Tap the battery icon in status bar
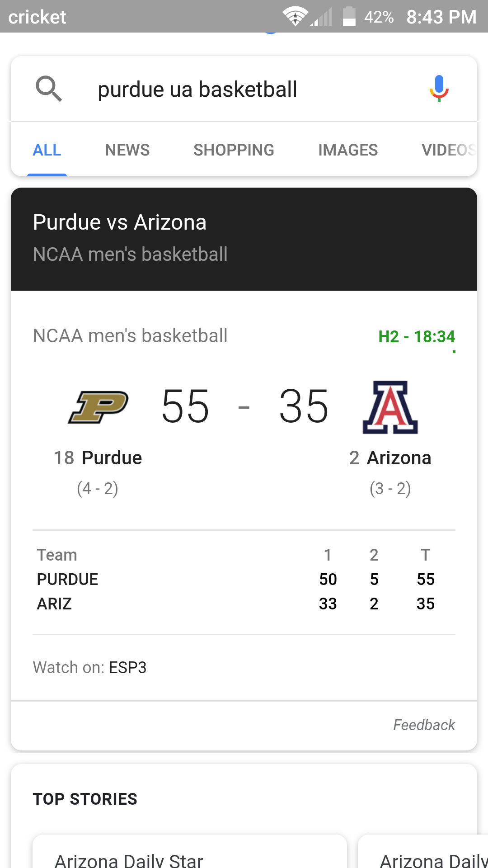 click(x=349, y=17)
